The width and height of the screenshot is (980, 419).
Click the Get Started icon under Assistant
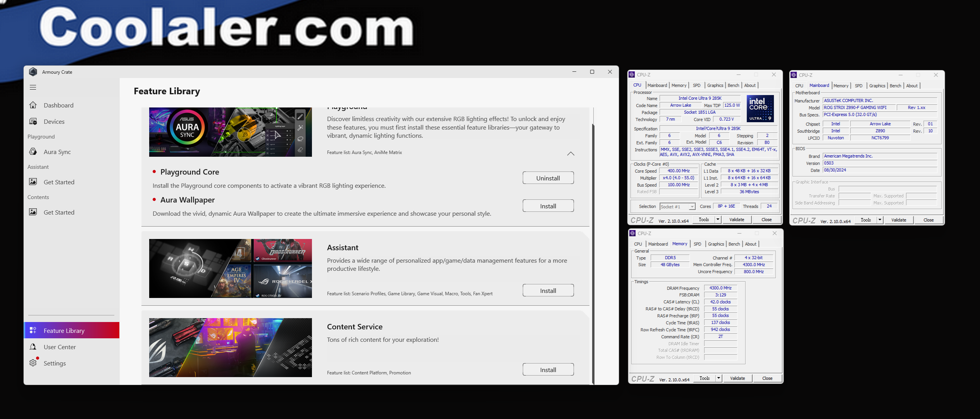[33, 182]
